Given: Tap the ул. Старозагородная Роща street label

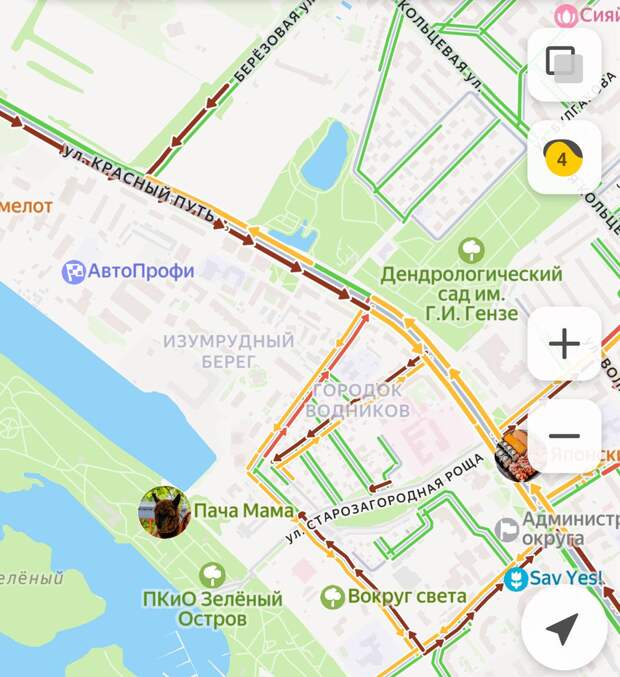Looking at the screenshot, I should 385,498.
